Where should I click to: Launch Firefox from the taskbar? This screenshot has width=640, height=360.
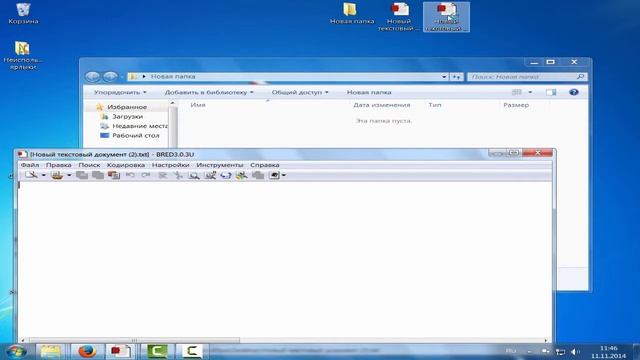click(x=86, y=351)
